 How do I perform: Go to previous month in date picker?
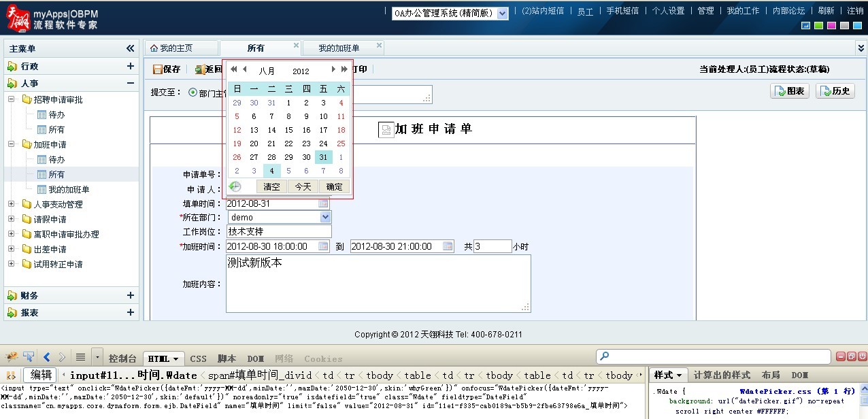click(x=244, y=69)
